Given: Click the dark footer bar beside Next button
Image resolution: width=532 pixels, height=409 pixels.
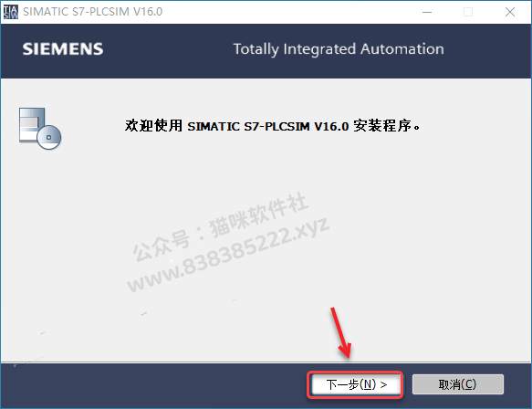Looking at the screenshot, I should 152,385.
